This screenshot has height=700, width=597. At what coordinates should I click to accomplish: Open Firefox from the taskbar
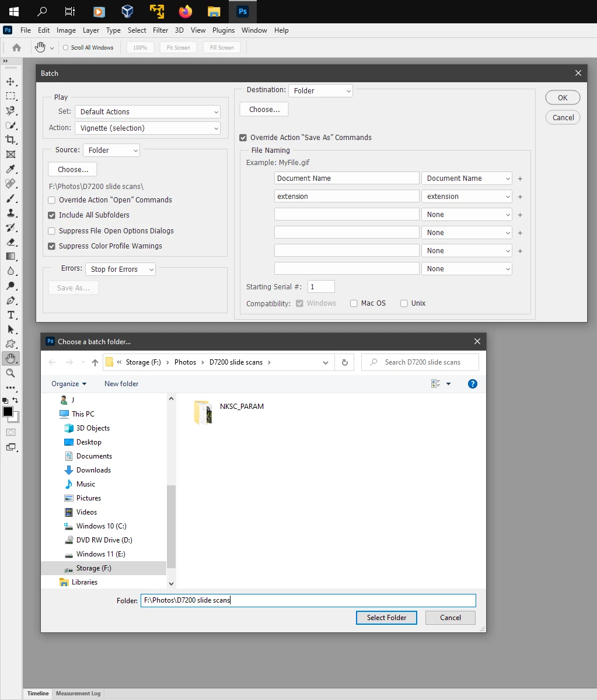point(186,11)
